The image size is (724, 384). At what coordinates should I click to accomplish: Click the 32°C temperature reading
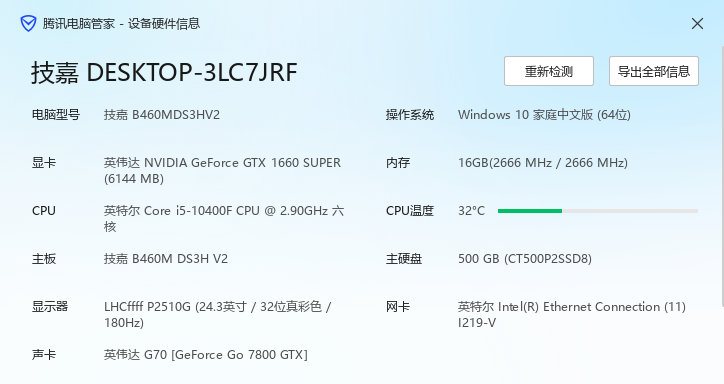[471, 210]
